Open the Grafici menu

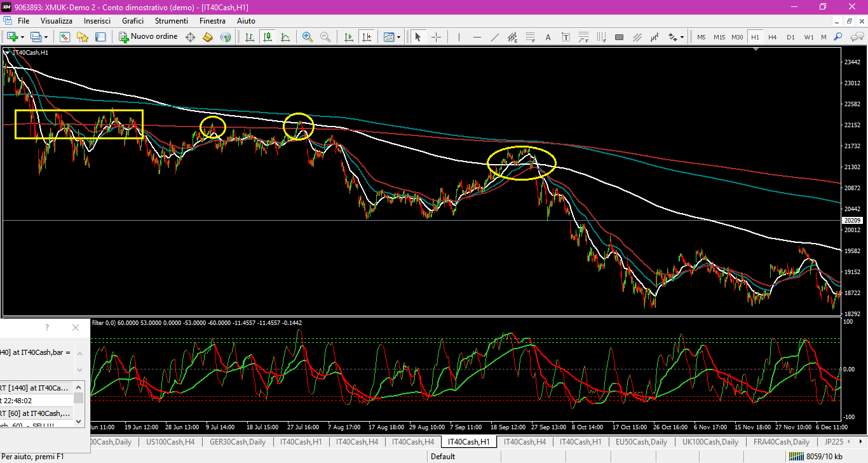133,21
